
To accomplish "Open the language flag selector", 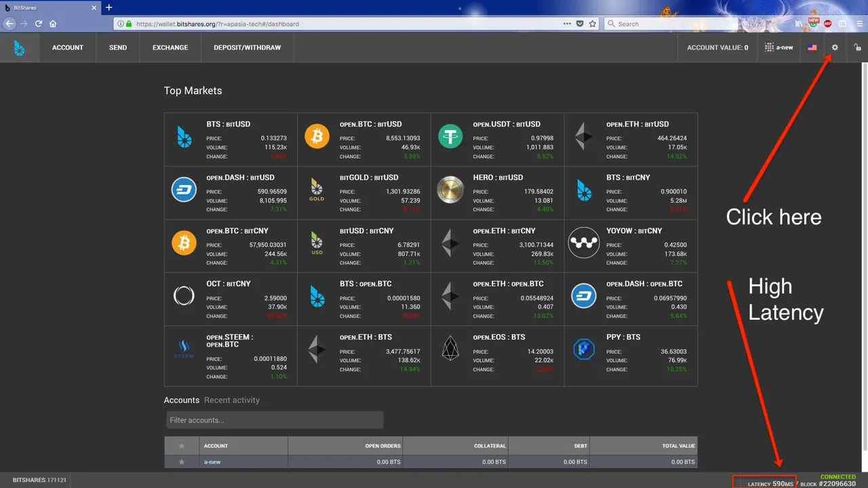I will point(812,47).
